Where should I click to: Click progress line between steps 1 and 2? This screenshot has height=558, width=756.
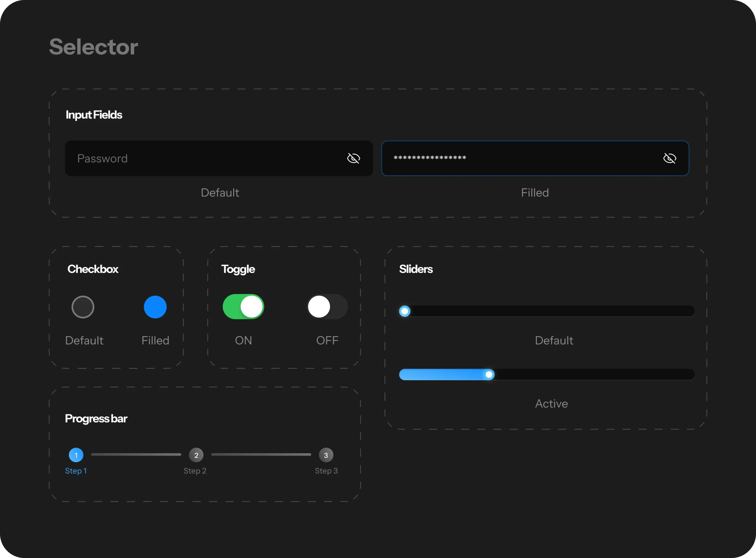[136, 455]
